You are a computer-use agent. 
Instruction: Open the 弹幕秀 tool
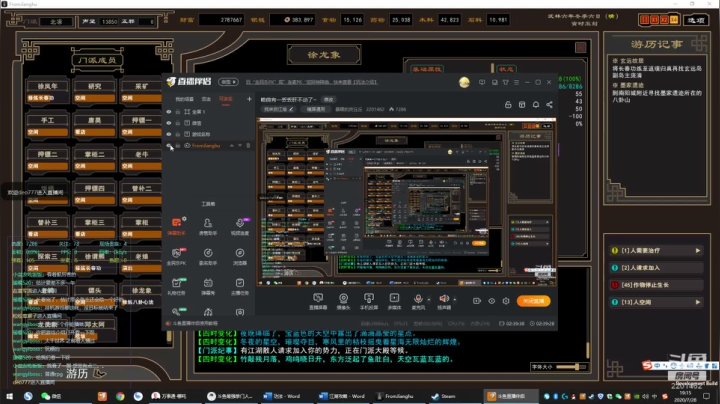tap(208, 286)
